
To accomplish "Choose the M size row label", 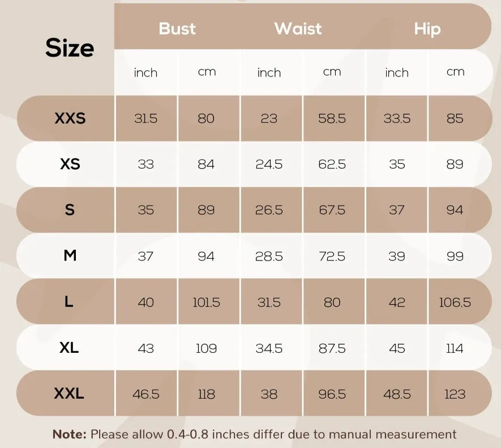I will click(x=70, y=255).
